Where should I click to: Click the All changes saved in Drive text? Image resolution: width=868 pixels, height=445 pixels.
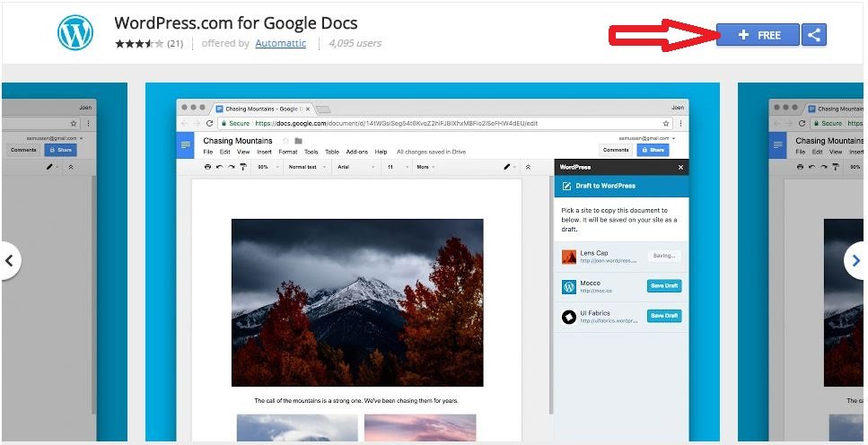coord(431,152)
